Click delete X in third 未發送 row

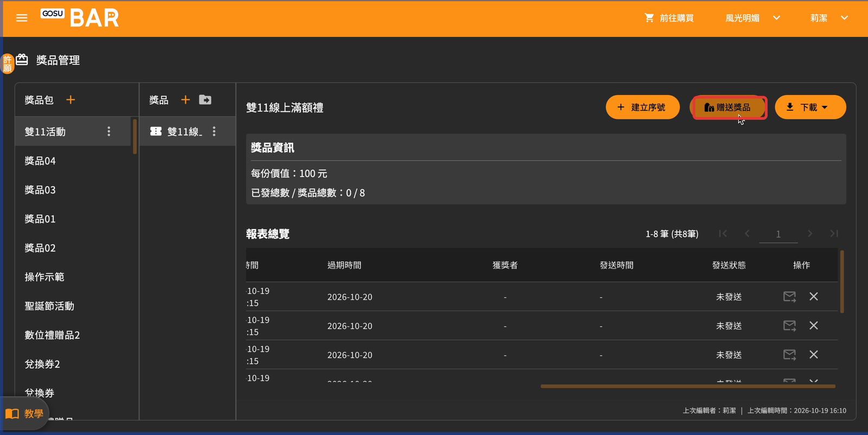tap(814, 355)
